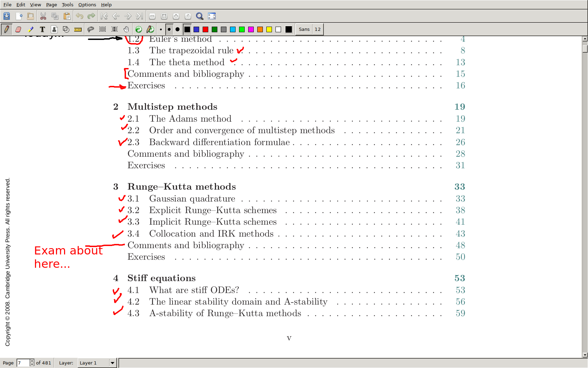The image size is (588, 368).
Task: Select the Ruler tool
Action: (x=78, y=29)
